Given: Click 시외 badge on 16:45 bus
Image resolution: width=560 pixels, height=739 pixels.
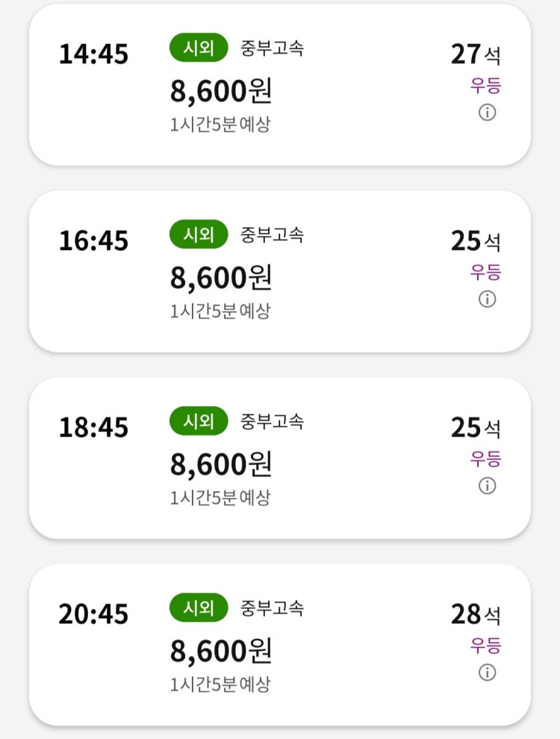Looking at the screenshot, I should pos(198,235).
